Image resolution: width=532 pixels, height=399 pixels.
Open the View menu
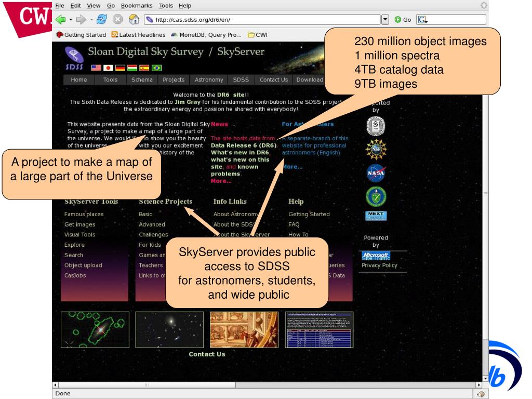94,5
